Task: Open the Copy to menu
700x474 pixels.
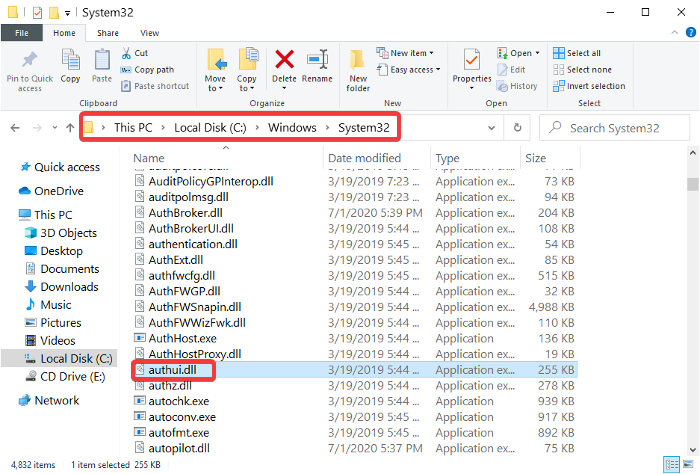Action: coord(246,70)
